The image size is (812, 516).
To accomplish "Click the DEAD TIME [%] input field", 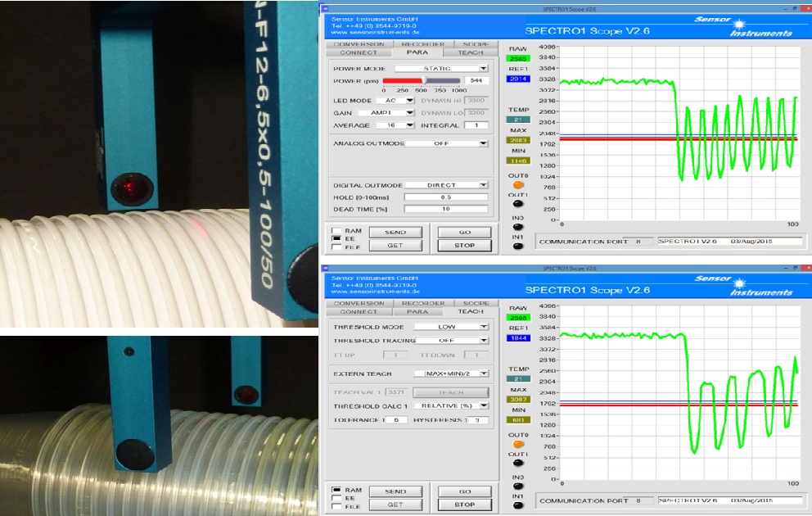I will pos(446,210).
